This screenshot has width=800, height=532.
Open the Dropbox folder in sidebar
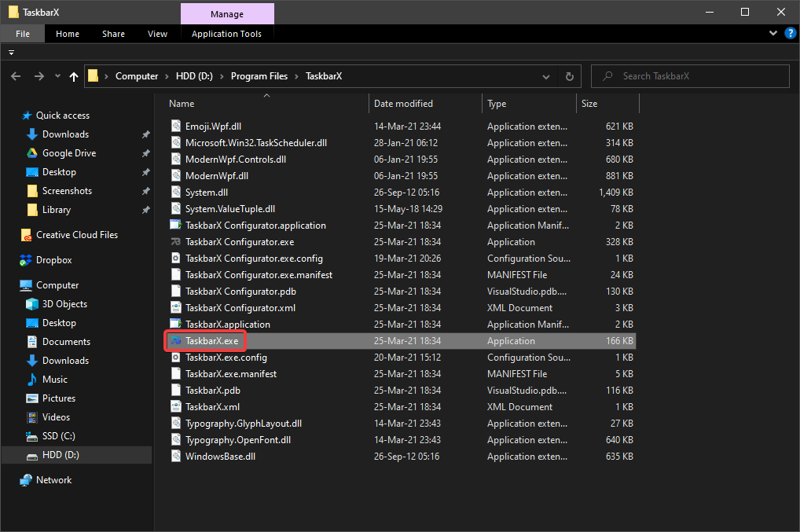pyautogui.click(x=53, y=260)
